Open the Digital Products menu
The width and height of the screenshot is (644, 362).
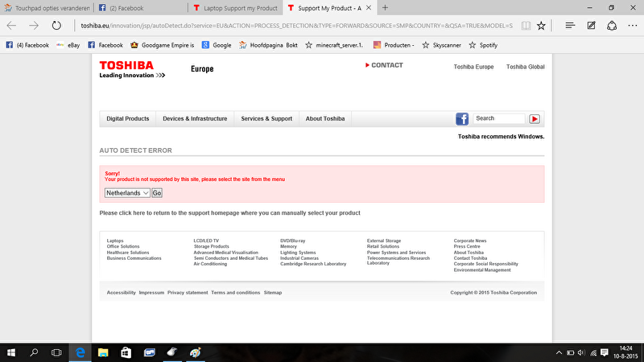[128, 119]
